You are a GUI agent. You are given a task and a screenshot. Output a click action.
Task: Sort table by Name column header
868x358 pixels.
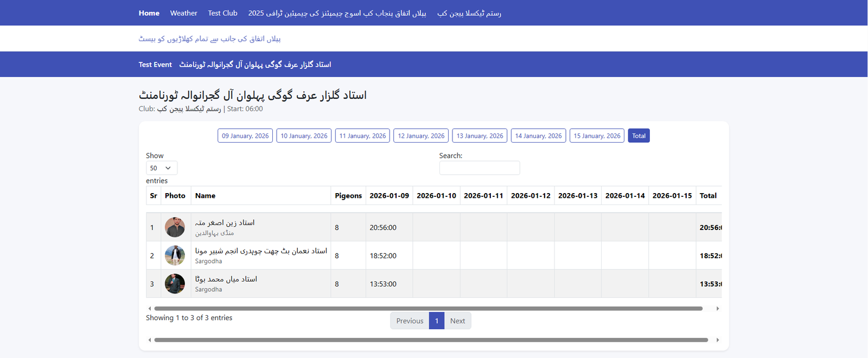coord(205,196)
